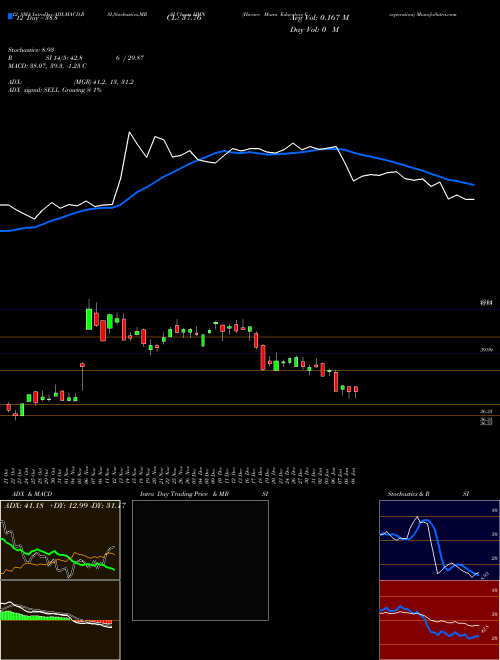
Task: Click the last date label on the axis
Action: pos(356,476)
